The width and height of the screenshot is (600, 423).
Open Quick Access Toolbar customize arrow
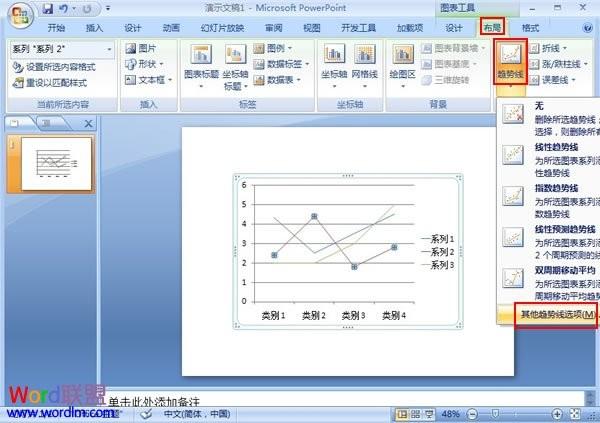(108, 8)
